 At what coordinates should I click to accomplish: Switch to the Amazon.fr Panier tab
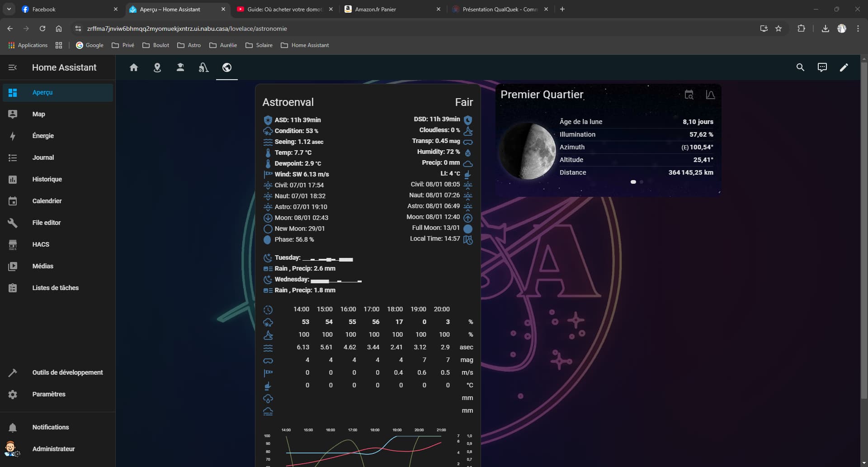pyautogui.click(x=392, y=9)
